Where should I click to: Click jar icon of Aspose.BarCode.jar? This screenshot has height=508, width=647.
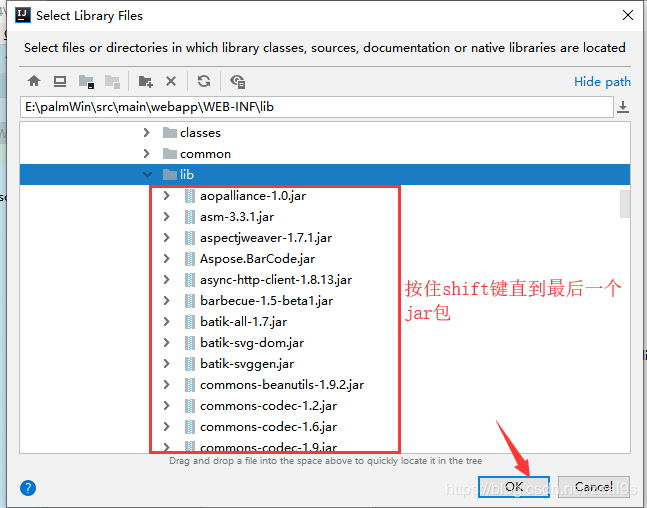coord(189,259)
